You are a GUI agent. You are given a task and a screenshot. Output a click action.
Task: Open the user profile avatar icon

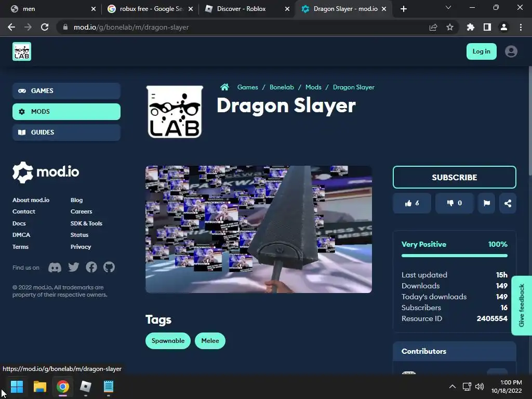coord(511,51)
